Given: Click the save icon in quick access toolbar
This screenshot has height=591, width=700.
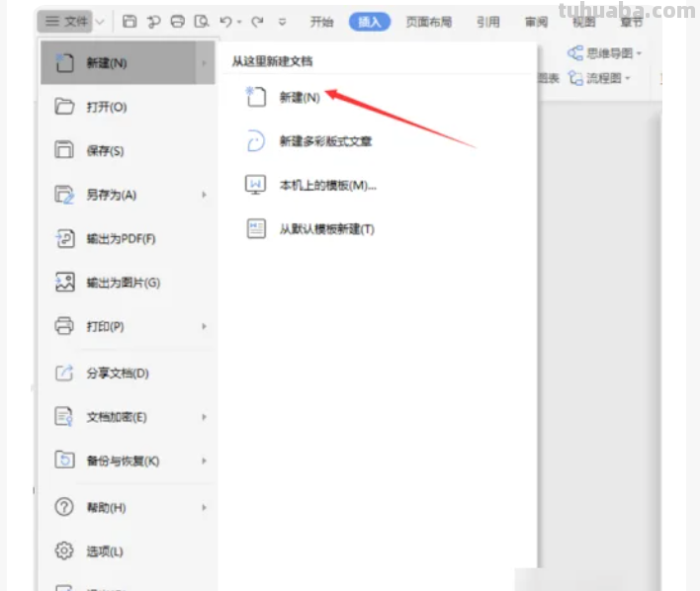Looking at the screenshot, I should pos(130,21).
